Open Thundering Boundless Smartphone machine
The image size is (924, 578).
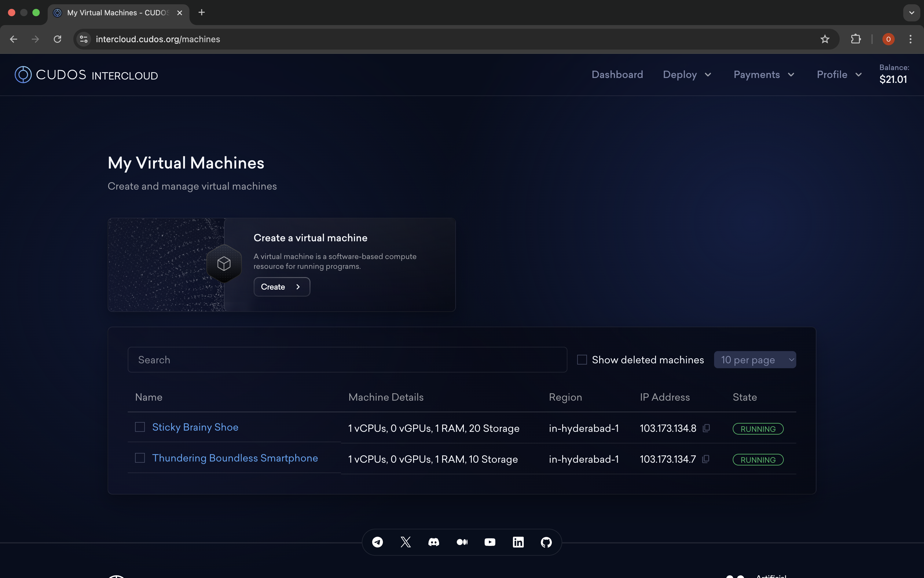[x=235, y=458]
